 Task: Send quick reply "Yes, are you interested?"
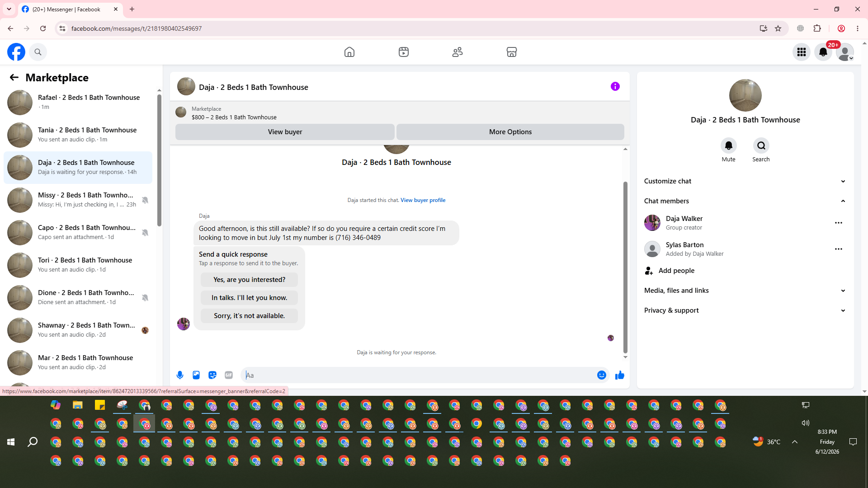(x=249, y=280)
